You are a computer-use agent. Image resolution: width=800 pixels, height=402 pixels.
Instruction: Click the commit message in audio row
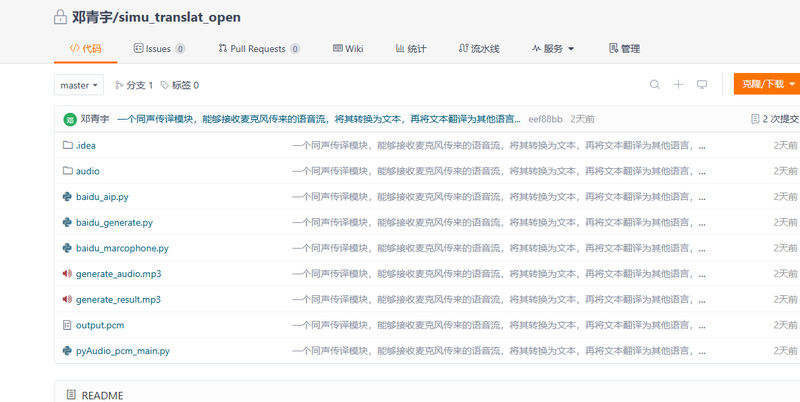pyautogui.click(x=499, y=171)
